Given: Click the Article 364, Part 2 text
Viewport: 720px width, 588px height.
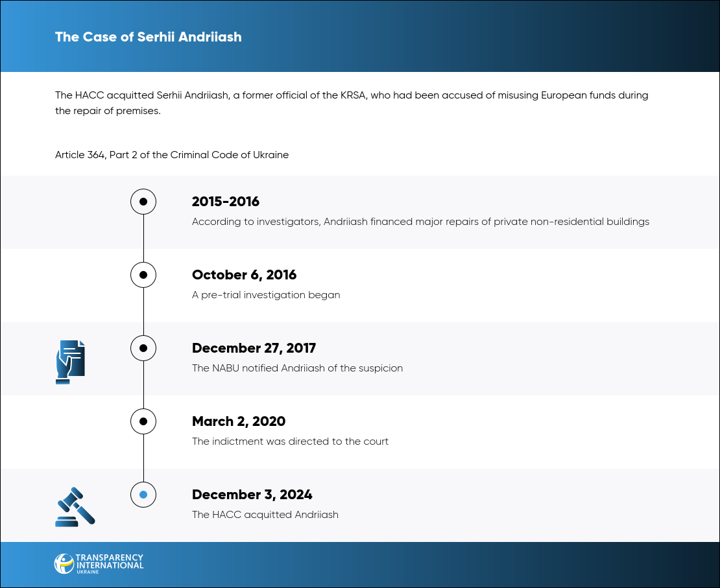Looking at the screenshot, I should 172,155.
